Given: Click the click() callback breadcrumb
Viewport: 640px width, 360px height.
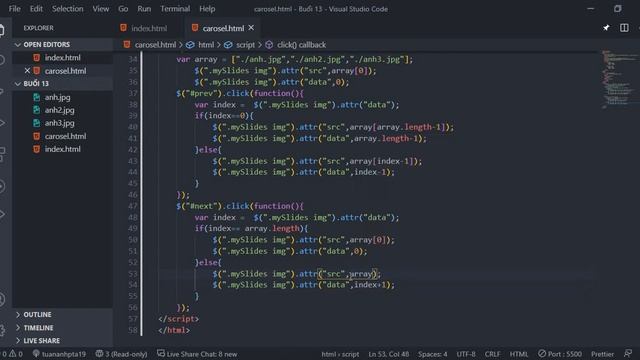Looking at the screenshot, I should 302,45.
